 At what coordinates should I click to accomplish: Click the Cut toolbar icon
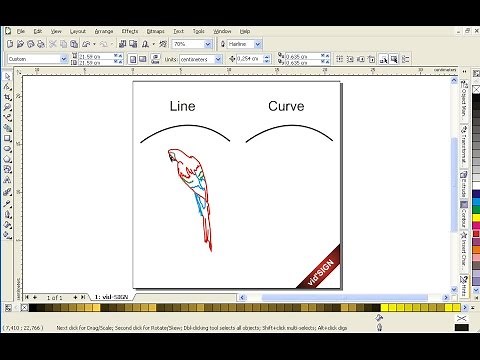pos(53,44)
